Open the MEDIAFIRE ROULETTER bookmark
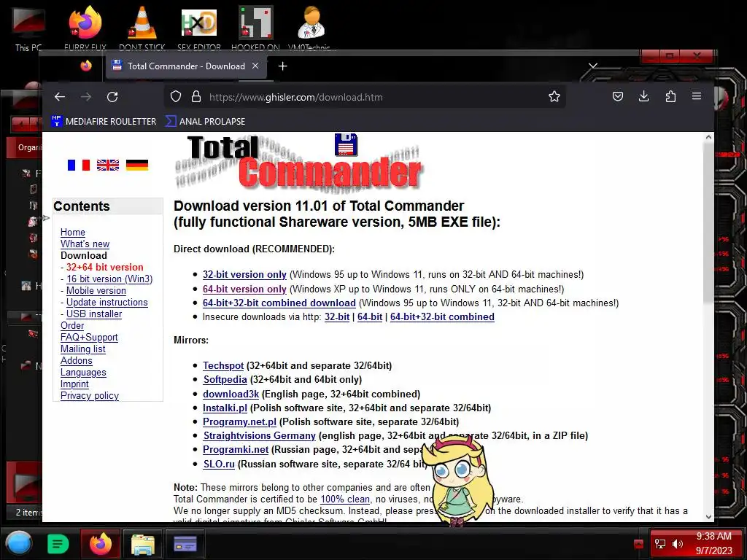The image size is (747, 560). click(104, 122)
